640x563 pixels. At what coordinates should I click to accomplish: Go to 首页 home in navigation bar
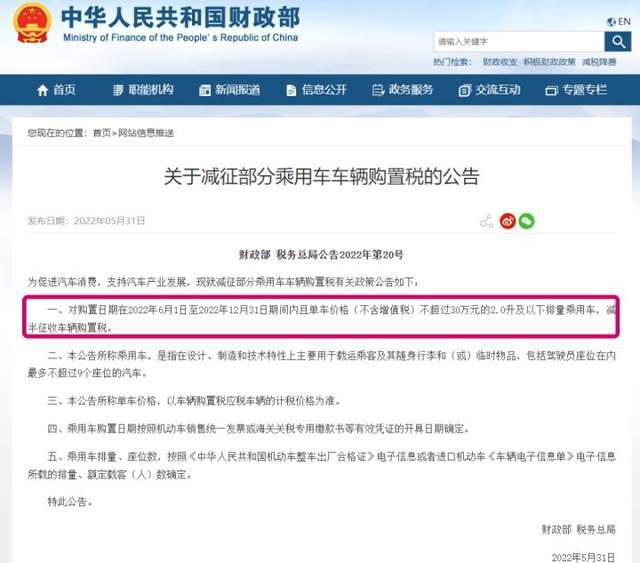coord(56,90)
